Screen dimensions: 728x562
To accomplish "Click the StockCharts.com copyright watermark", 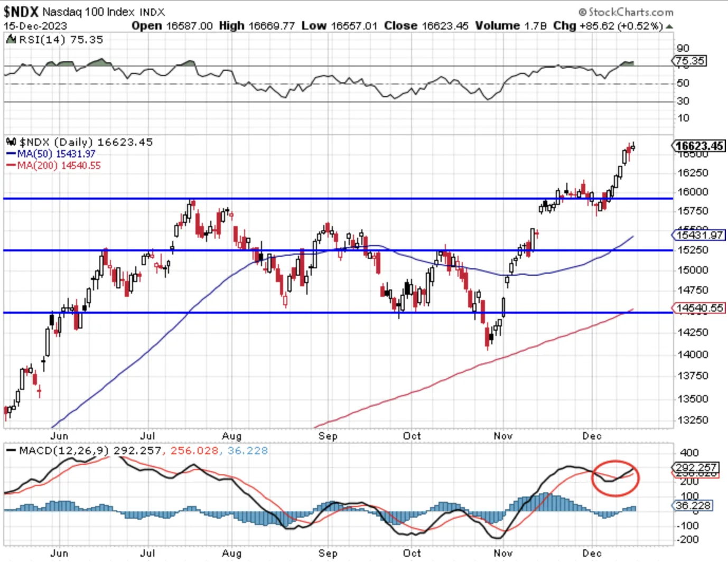I will click(x=626, y=12).
